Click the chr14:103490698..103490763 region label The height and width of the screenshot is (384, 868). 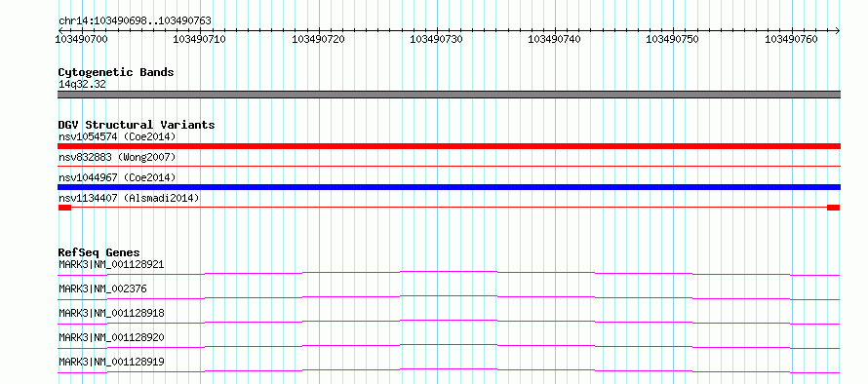click(x=135, y=21)
